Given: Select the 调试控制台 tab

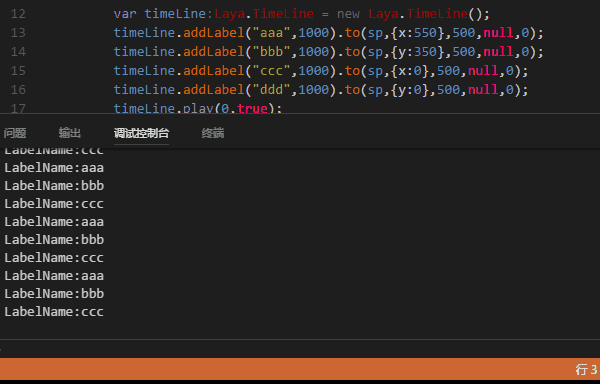Looking at the screenshot, I should pos(141,133).
